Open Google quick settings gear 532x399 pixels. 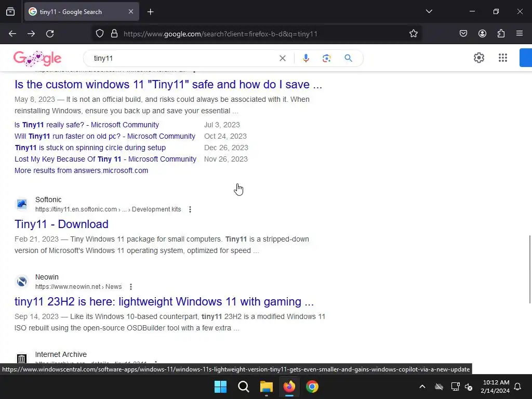[x=478, y=58]
